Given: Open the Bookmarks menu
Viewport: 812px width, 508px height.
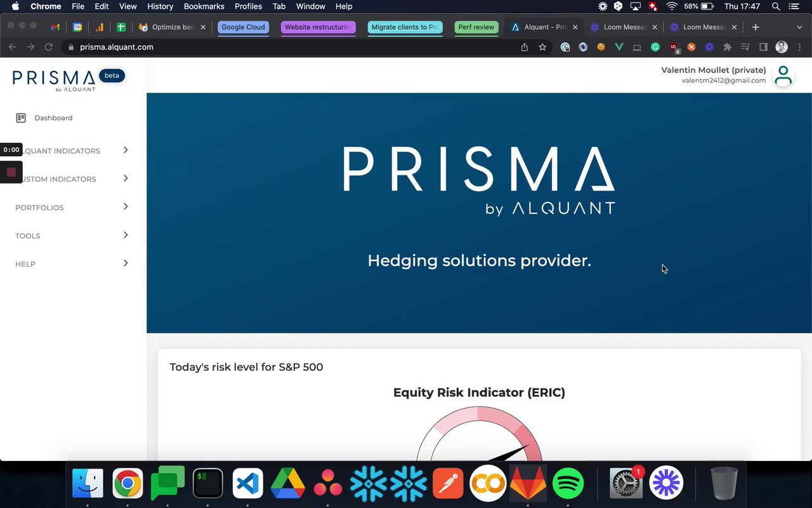Looking at the screenshot, I should (204, 6).
